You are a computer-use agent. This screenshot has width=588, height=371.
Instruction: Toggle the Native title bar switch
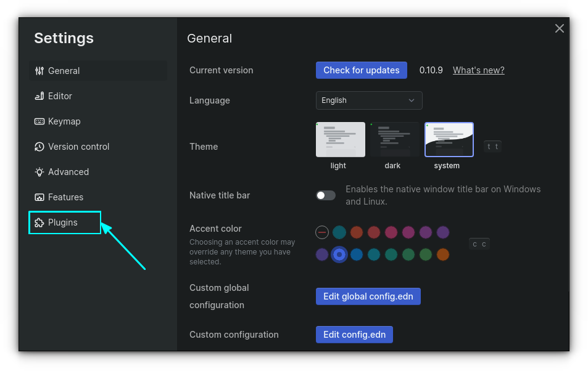pos(326,195)
